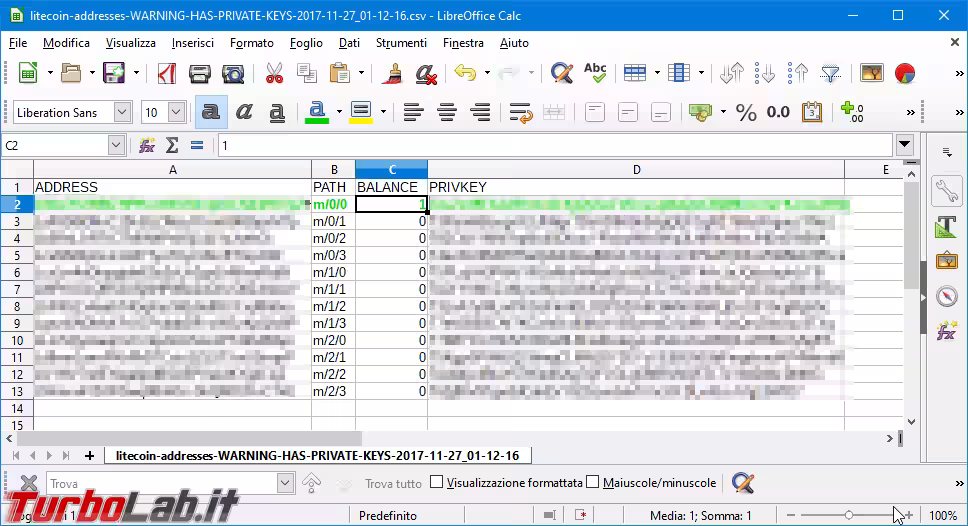Click the Trova tutto button
968x526 pixels.
pyautogui.click(x=393, y=483)
